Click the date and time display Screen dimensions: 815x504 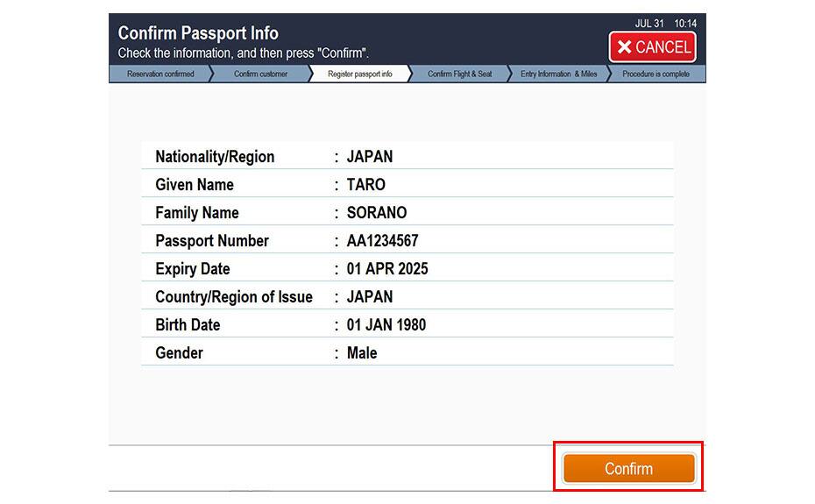tap(665, 24)
